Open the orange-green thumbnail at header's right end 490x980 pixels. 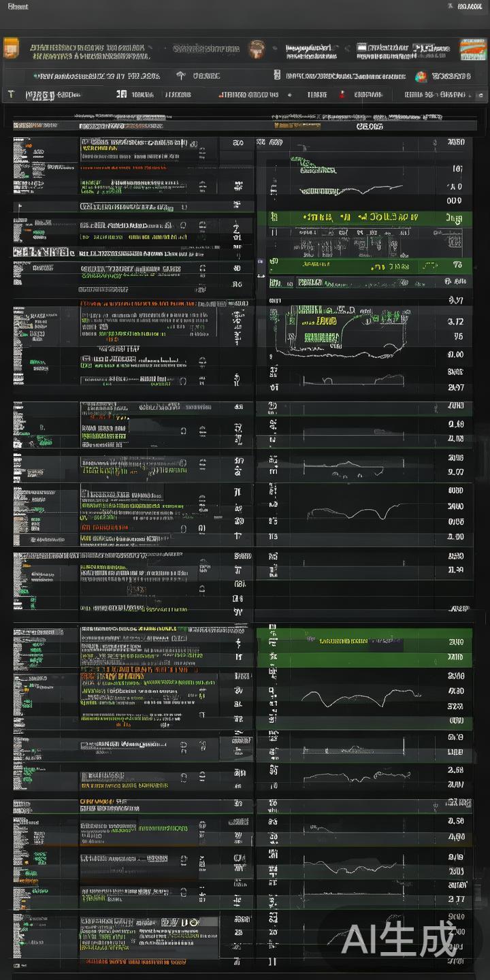(x=473, y=50)
